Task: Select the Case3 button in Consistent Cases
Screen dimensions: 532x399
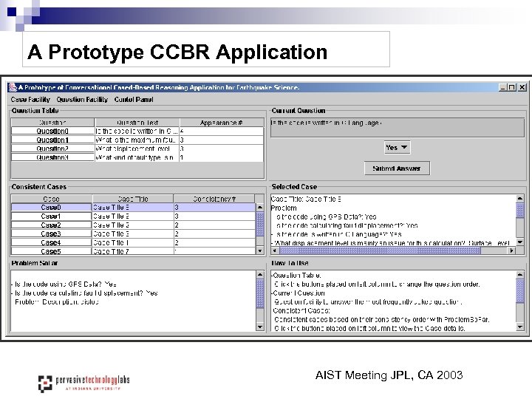Action: (51, 233)
